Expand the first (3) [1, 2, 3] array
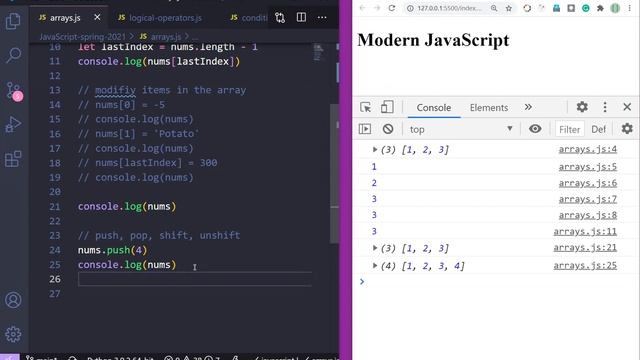This screenshot has width=640, height=360. [375, 149]
